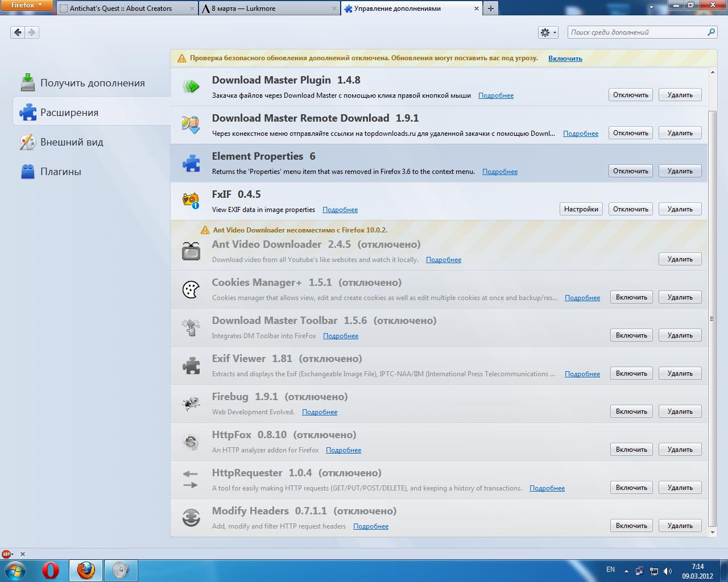This screenshot has width=728, height=582.
Task: Open the Windows Start menu orb
Action: [15, 570]
